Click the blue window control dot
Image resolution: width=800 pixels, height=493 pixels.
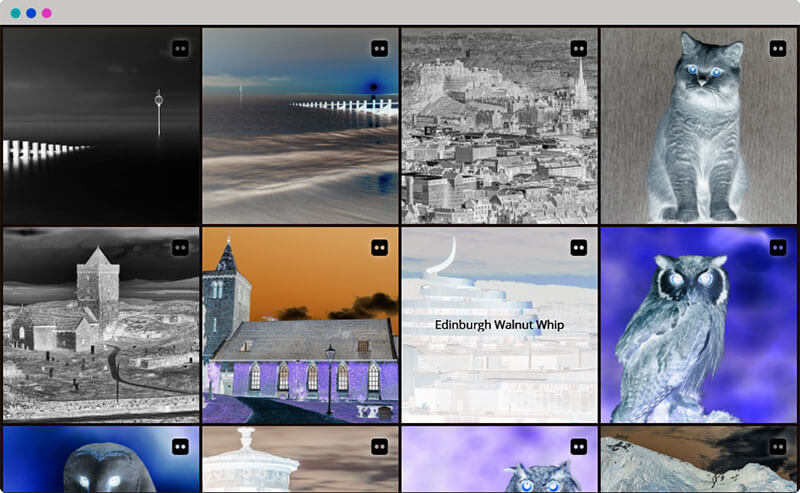click(31, 13)
